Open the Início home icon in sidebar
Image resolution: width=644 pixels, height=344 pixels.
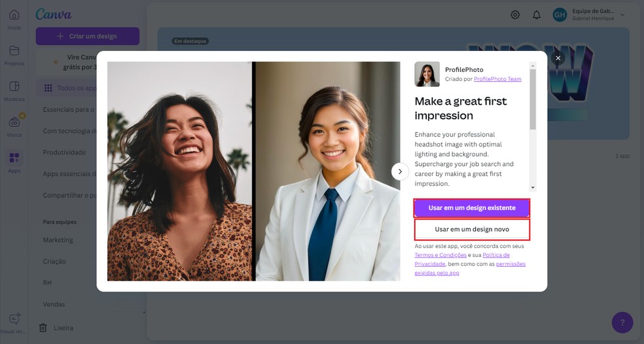(14, 16)
